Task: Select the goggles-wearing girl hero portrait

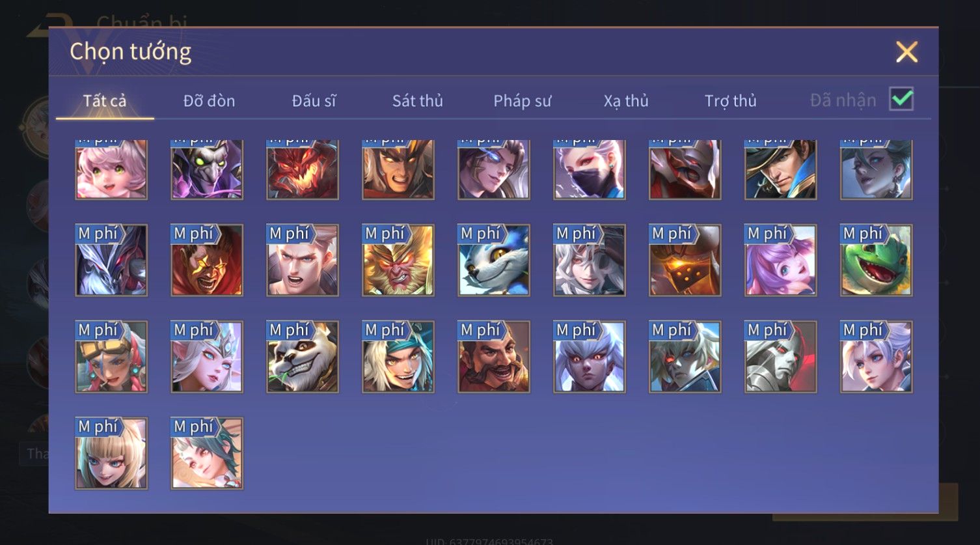Action: pyautogui.click(x=111, y=357)
